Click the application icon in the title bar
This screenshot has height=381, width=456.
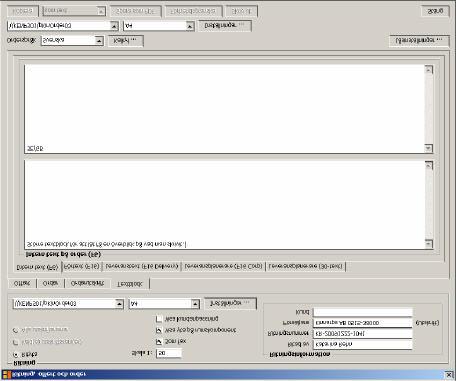coord(7,374)
